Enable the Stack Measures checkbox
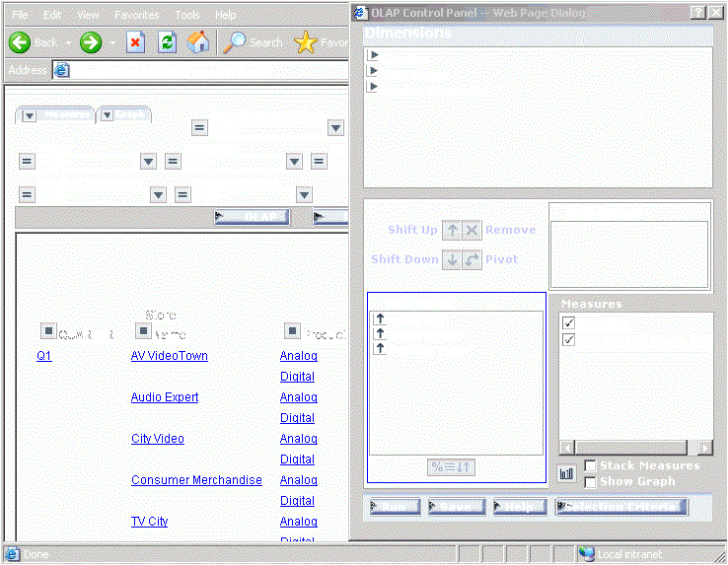 pyautogui.click(x=590, y=465)
